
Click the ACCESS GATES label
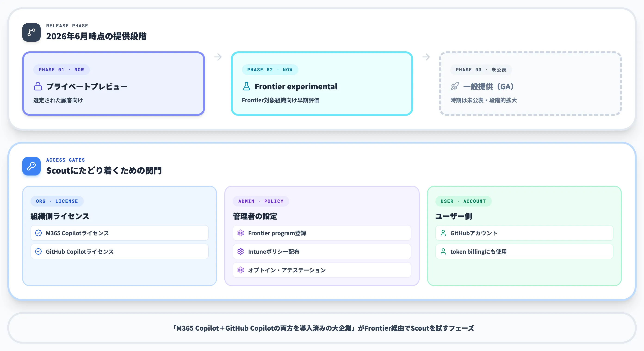point(65,160)
